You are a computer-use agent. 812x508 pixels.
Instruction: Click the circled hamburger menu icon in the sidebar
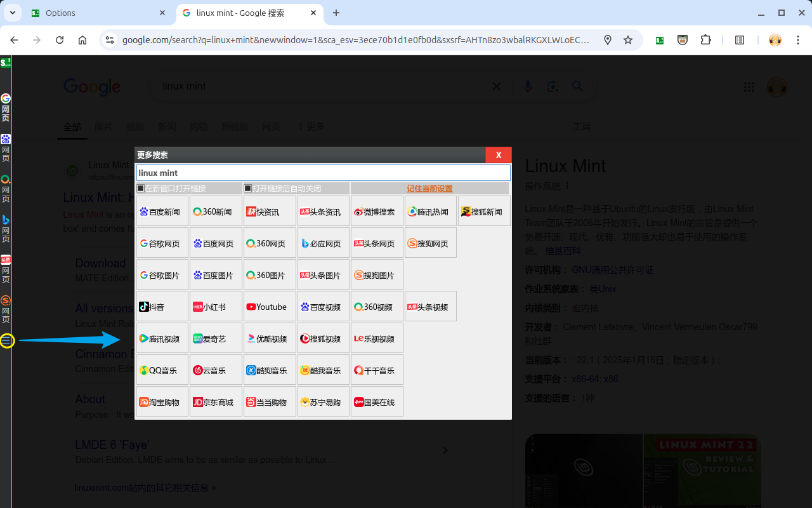tap(7, 341)
